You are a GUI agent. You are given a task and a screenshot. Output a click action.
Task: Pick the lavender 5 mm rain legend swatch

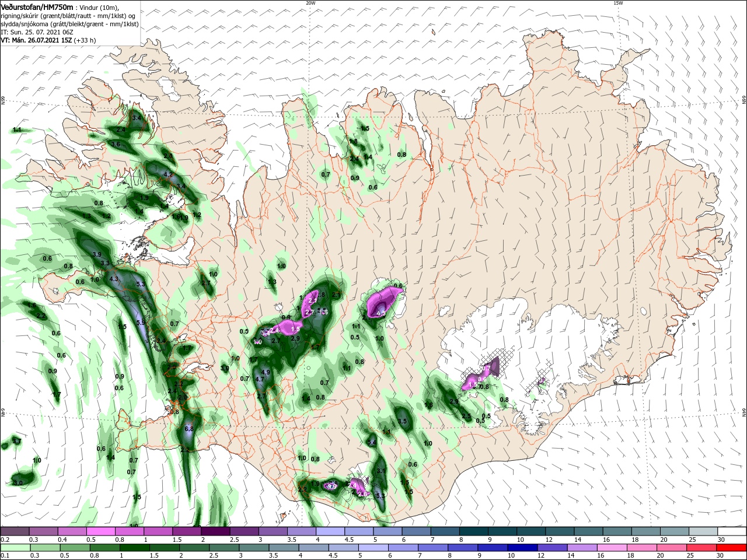[x=373, y=547]
